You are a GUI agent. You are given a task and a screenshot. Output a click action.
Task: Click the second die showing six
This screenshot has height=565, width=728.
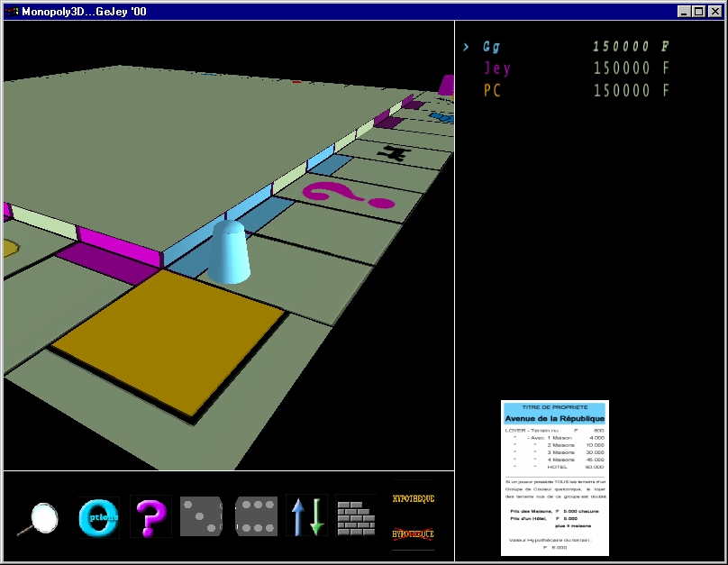click(x=256, y=517)
